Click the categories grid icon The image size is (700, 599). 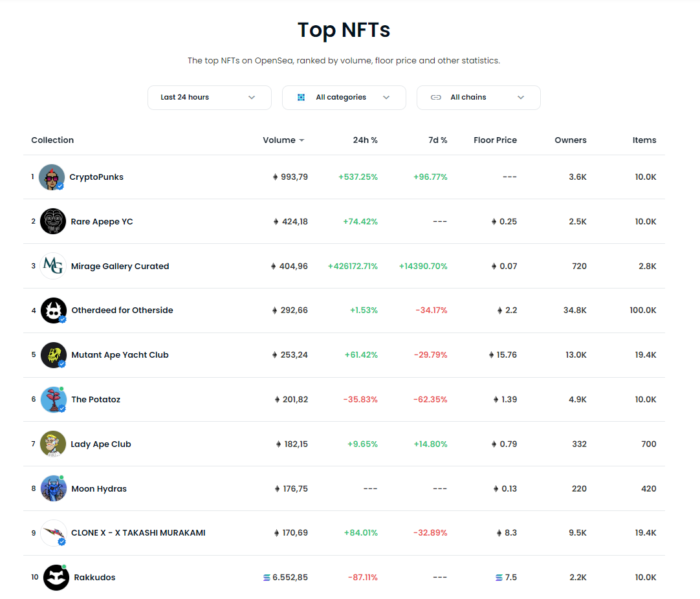click(x=301, y=97)
